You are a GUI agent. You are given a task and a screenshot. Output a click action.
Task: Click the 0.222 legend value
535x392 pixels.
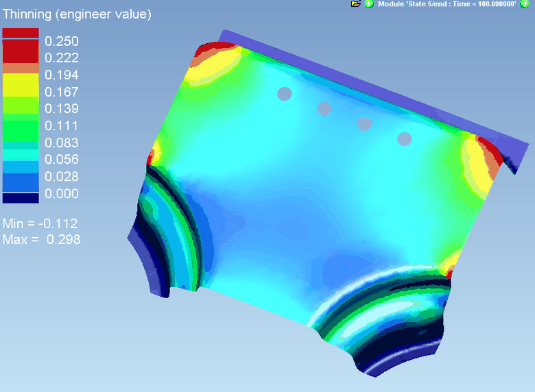(x=62, y=58)
